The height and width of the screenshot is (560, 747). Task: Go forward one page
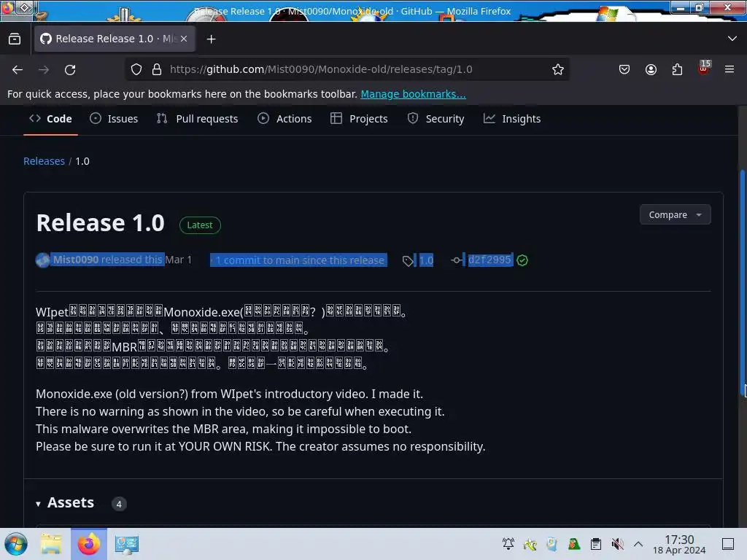click(44, 69)
